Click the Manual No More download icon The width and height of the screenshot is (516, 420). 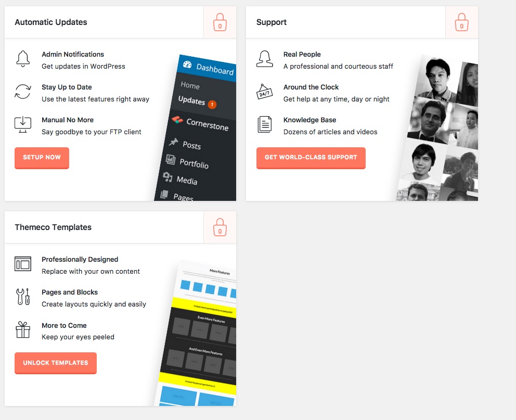point(23,125)
